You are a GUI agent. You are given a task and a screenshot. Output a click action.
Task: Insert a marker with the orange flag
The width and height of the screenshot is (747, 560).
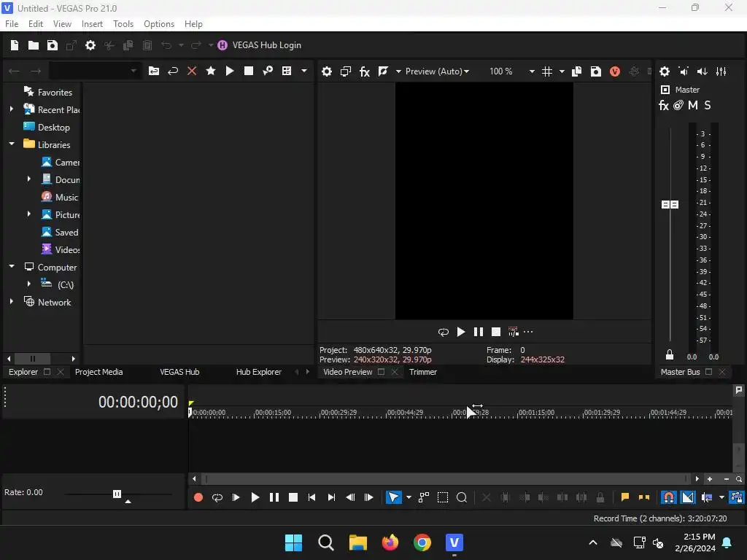[x=625, y=497]
